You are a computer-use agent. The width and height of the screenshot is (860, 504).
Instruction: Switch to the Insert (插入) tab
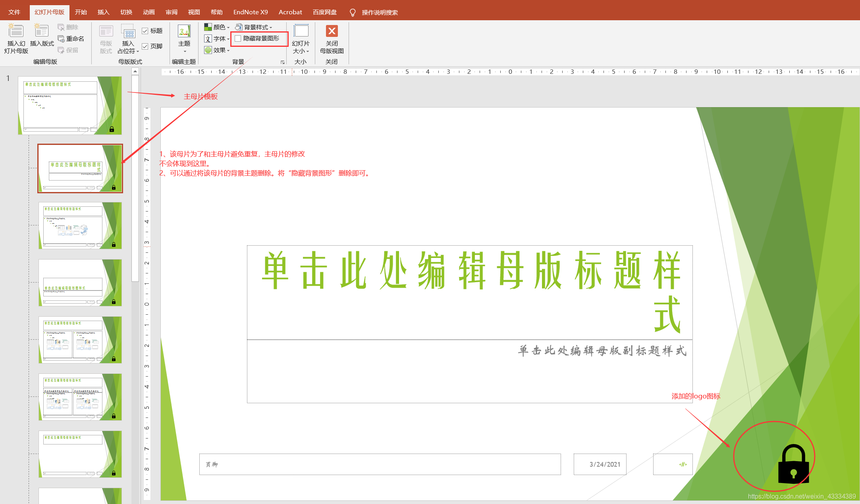(x=103, y=12)
